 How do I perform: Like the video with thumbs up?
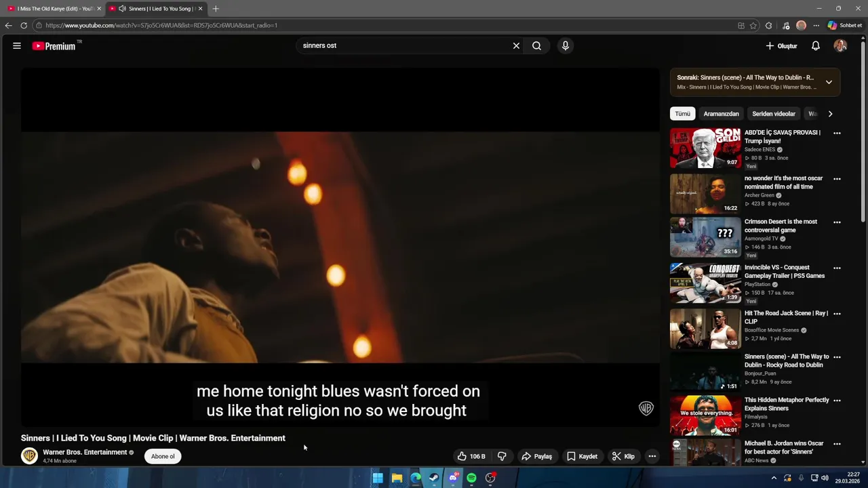[472, 456]
